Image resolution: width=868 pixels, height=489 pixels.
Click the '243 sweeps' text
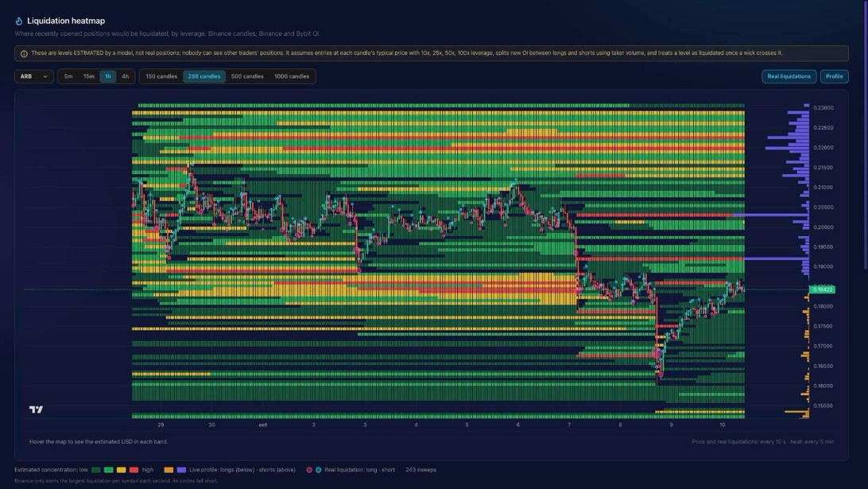(x=420, y=470)
